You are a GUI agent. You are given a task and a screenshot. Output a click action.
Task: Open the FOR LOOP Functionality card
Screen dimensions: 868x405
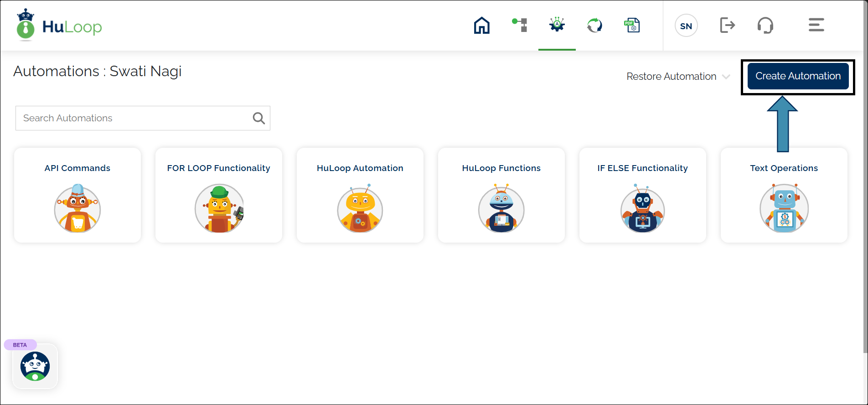click(x=219, y=195)
